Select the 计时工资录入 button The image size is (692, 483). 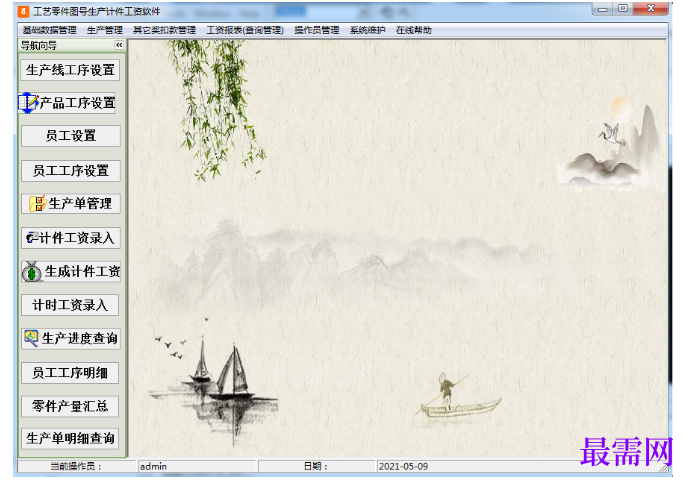point(70,305)
